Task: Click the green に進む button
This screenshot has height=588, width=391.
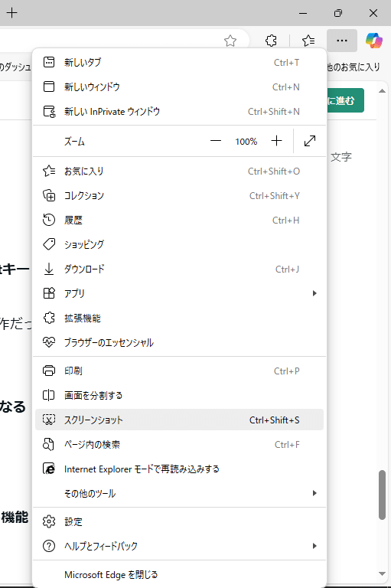Action: (345, 100)
